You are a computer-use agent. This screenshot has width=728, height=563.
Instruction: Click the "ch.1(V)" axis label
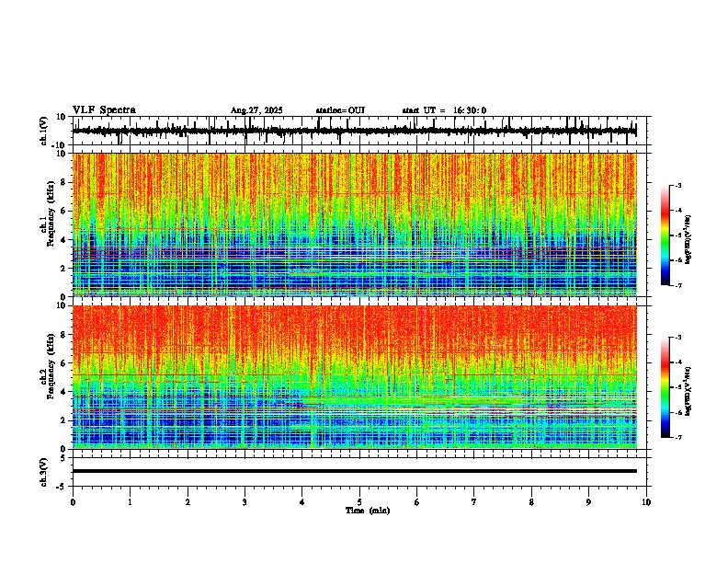click(x=44, y=131)
